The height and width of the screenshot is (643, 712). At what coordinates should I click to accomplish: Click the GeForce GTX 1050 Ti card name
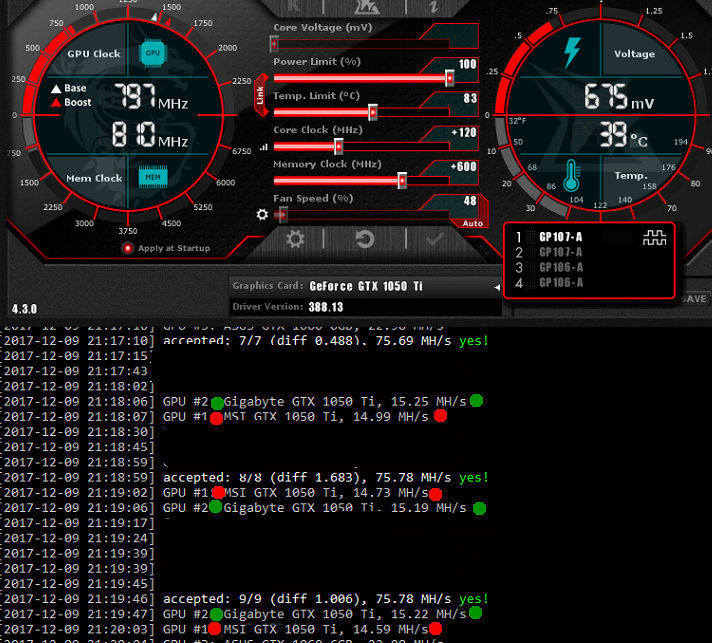coord(366,286)
